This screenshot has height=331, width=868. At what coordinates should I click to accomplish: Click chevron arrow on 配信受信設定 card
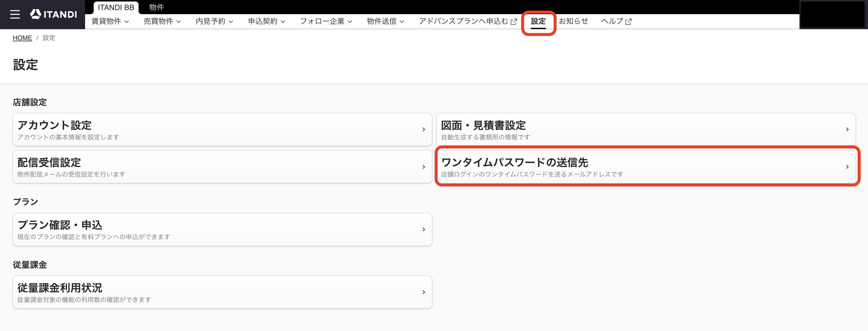point(424,167)
